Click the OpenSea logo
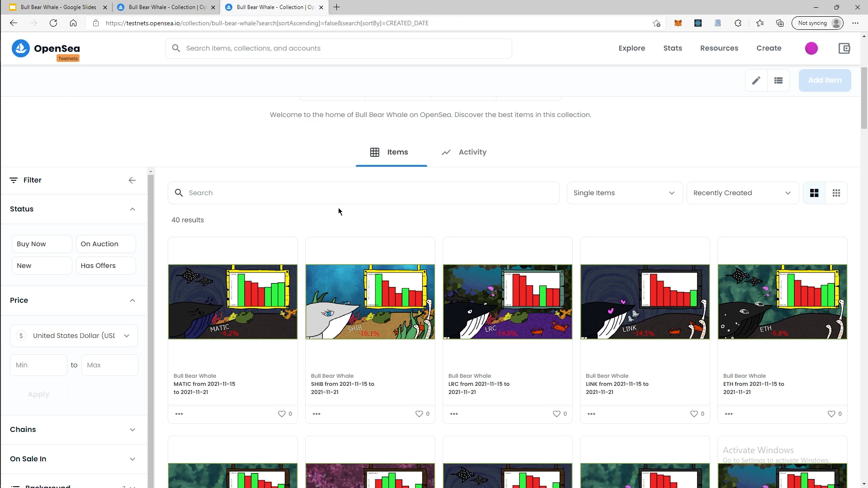This screenshot has width=868, height=488. [46, 49]
